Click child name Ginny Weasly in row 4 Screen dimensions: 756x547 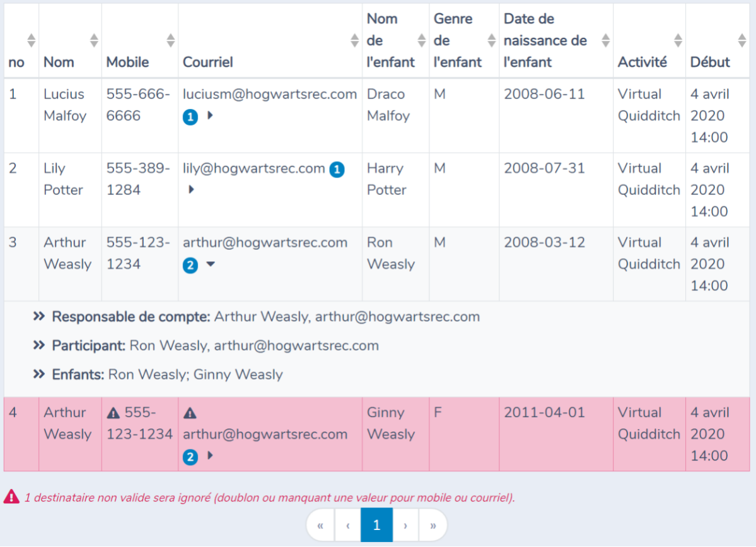click(390, 423)
